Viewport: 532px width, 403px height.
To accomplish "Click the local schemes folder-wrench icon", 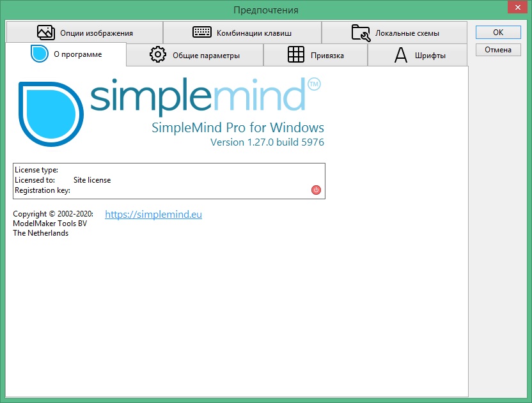I will click(361, 33).
